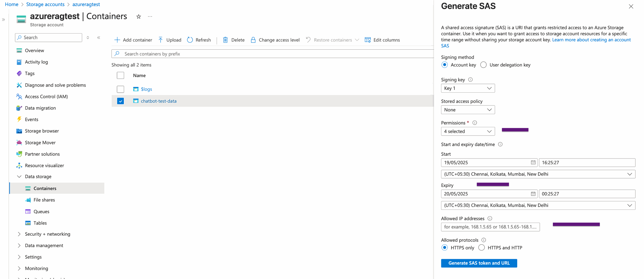Open the Expiry date calendar picker icon

pos(533,194)
